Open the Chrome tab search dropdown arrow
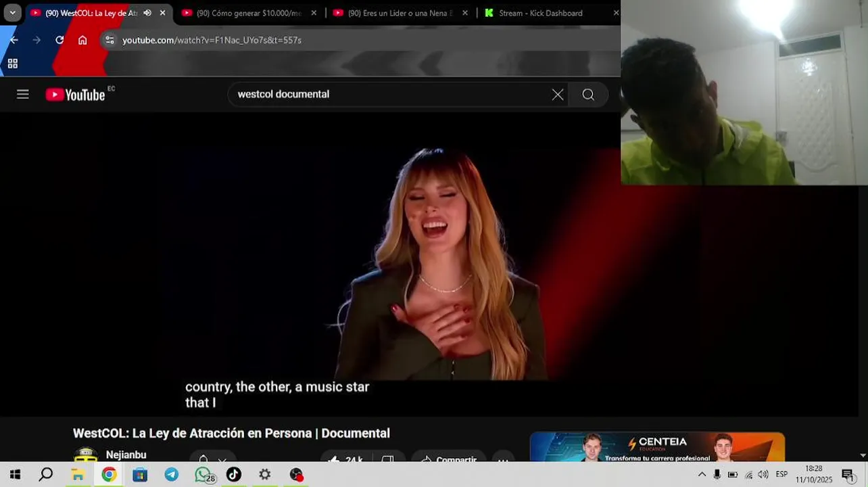 click(12, 13)
